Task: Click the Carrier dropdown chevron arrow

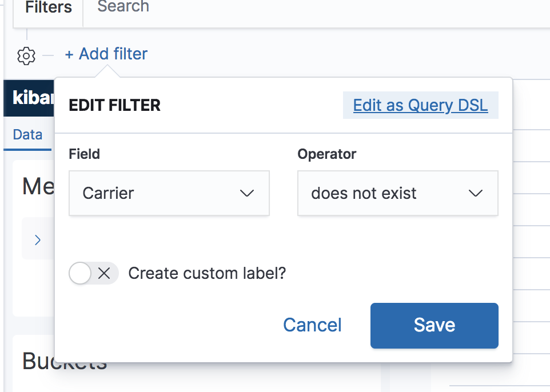Action: pyautogui.click(x=247, y=193)
